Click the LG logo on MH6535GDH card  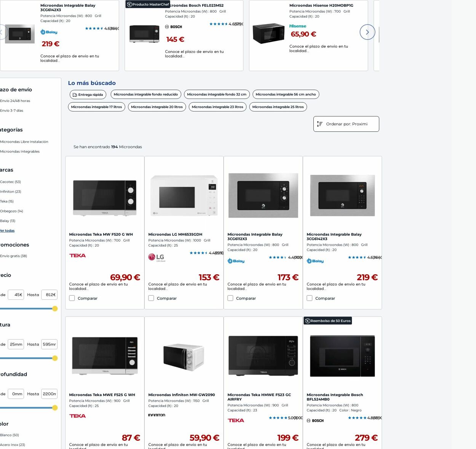pyautogui.click(x=157, y=258)
